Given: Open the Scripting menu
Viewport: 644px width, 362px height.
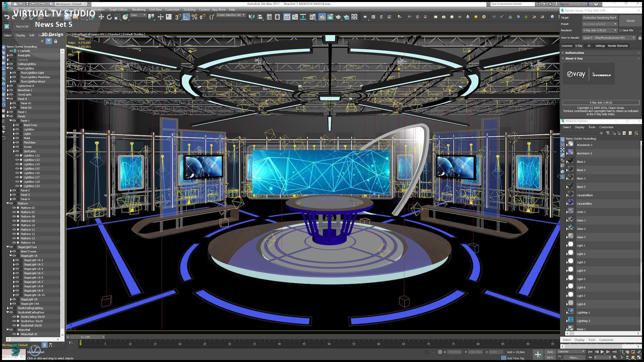Looking at the screenshot, I should pos(189,9).
